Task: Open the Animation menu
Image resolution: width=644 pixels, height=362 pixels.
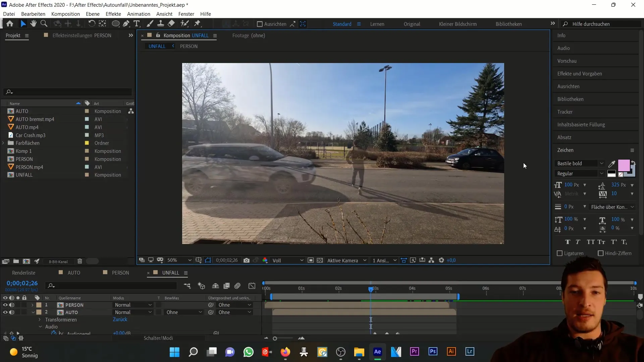Action: click(x=139, y=14)
